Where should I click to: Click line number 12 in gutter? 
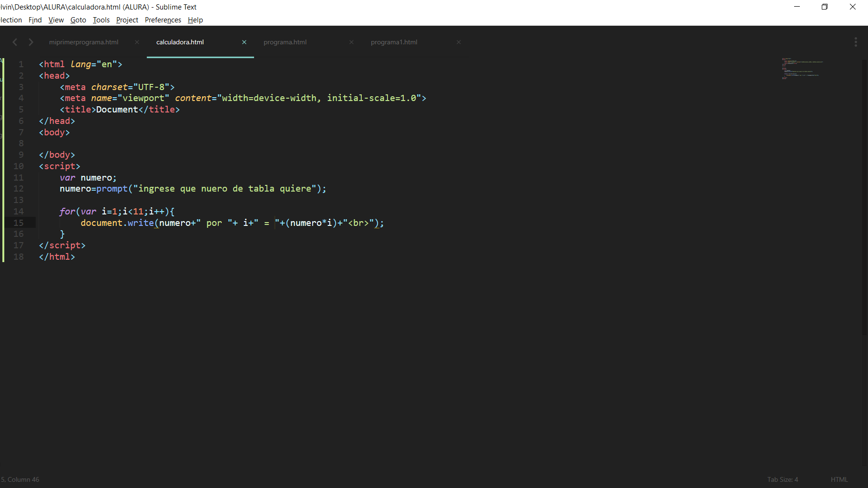pyautogui.click(x=19, y=189)
